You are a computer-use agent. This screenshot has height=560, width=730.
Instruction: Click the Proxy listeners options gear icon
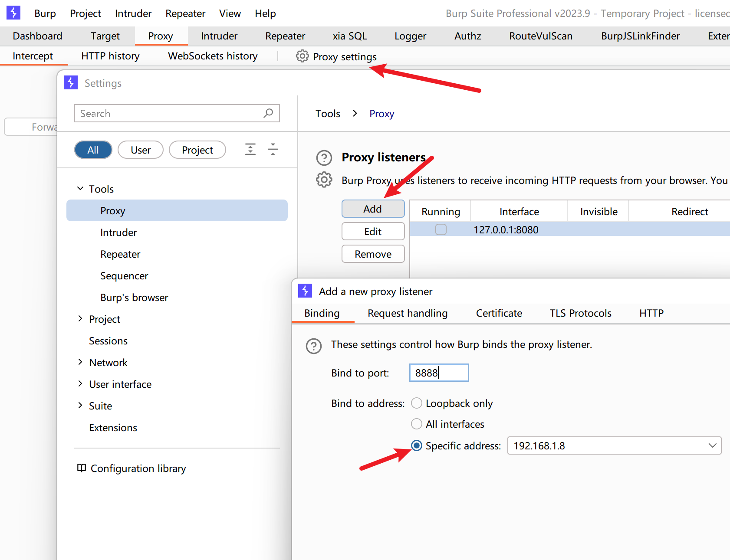[324, 180]
